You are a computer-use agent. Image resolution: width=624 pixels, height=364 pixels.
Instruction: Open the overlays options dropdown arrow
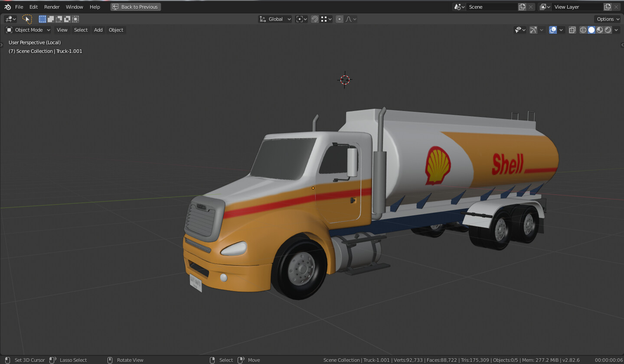(x=561, y=30)
